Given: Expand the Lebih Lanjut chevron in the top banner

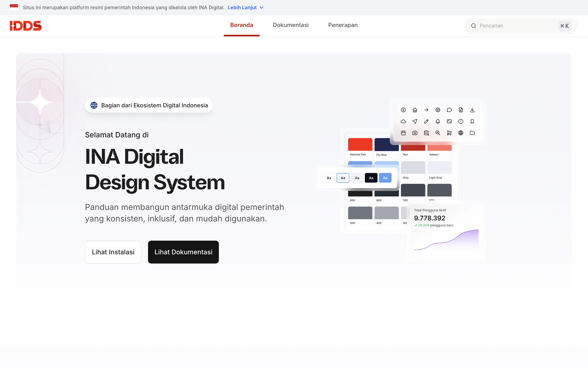Looking at the screenshot, I should 262,8.
